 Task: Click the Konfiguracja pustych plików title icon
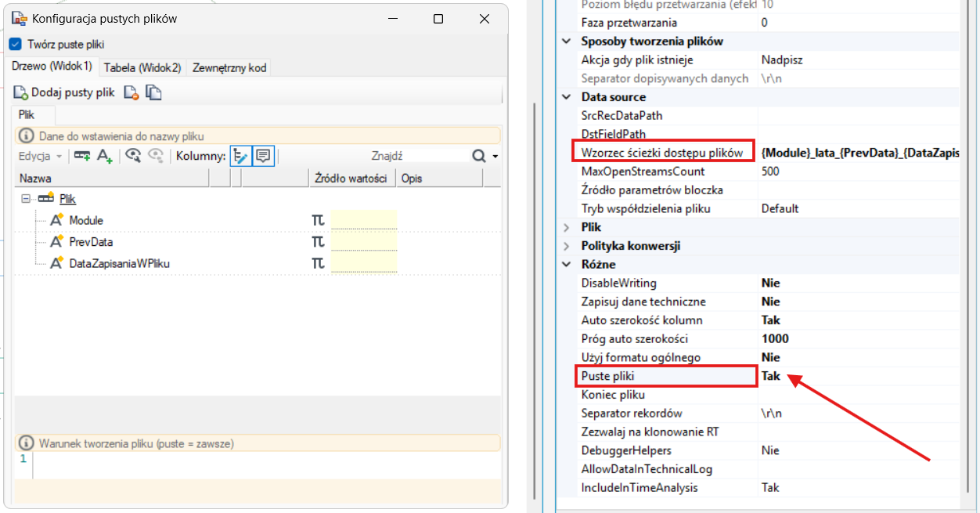pyautogui.click(x=20, y=18)
